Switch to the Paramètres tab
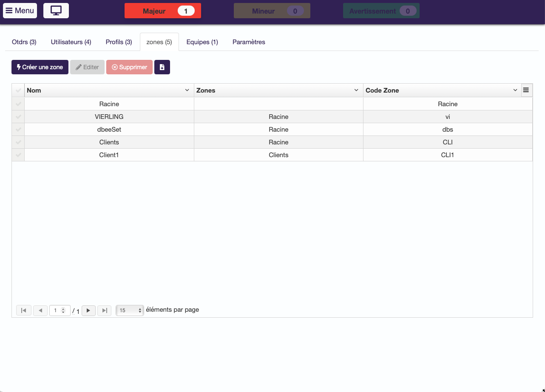The height and width of the screenshot is (392, 545). point(249,42)
